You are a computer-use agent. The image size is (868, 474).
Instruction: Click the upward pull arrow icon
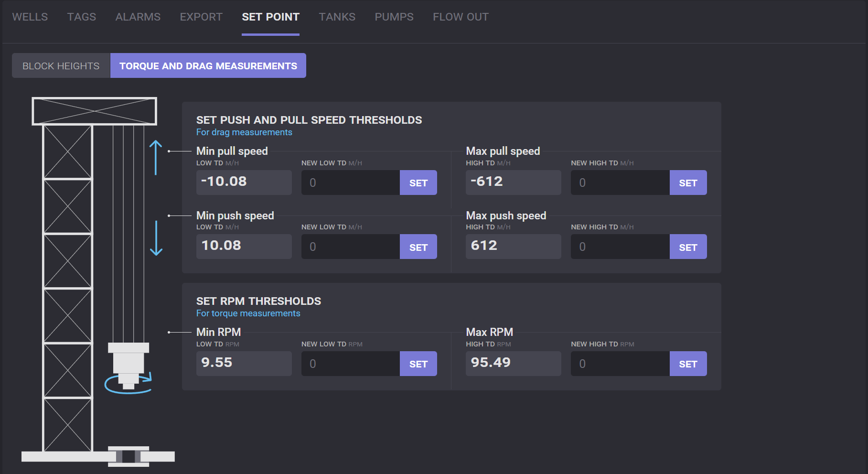(156, 158)
